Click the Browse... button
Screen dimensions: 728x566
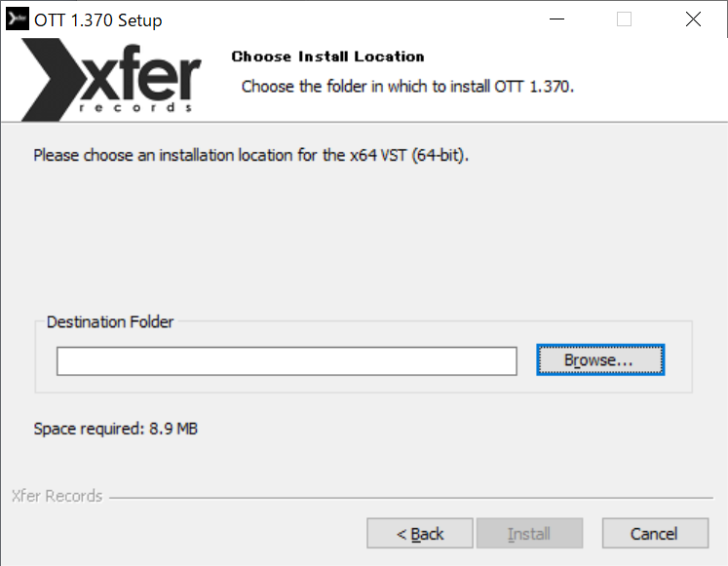pyautogui.click(x=600, y=360)
